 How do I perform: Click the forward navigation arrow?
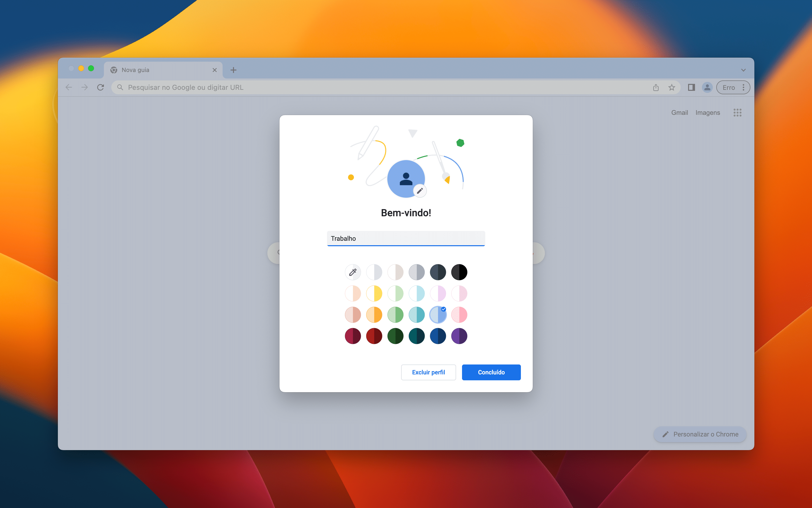(x=85, y=87)
